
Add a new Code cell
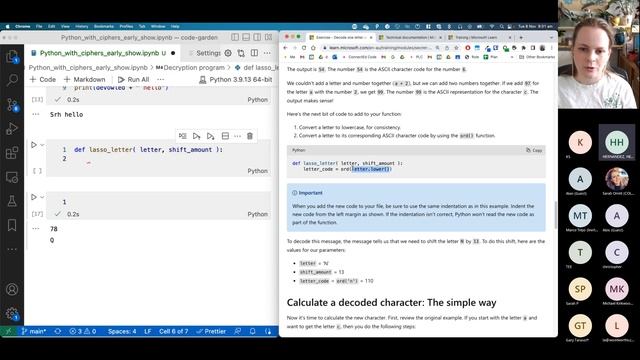click(x=42, y=79)
